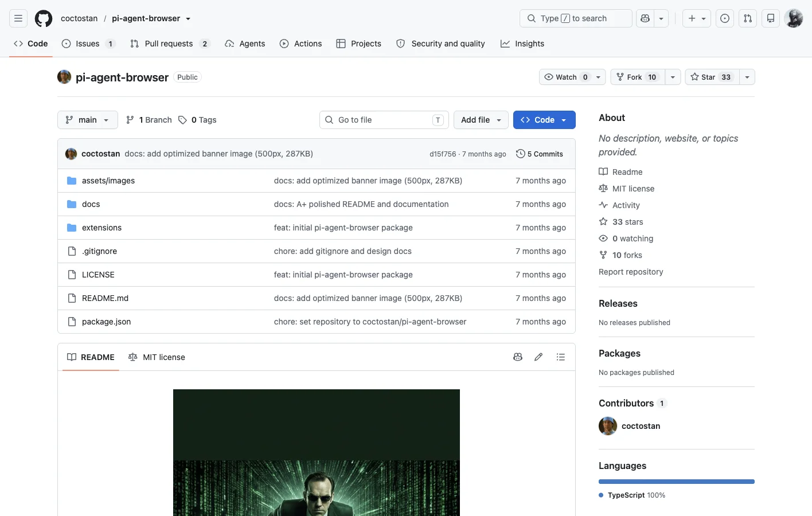Click coctostan avatar in commit row
The width and height of the screenshot is (812, 516).
[x=71, y=154]
